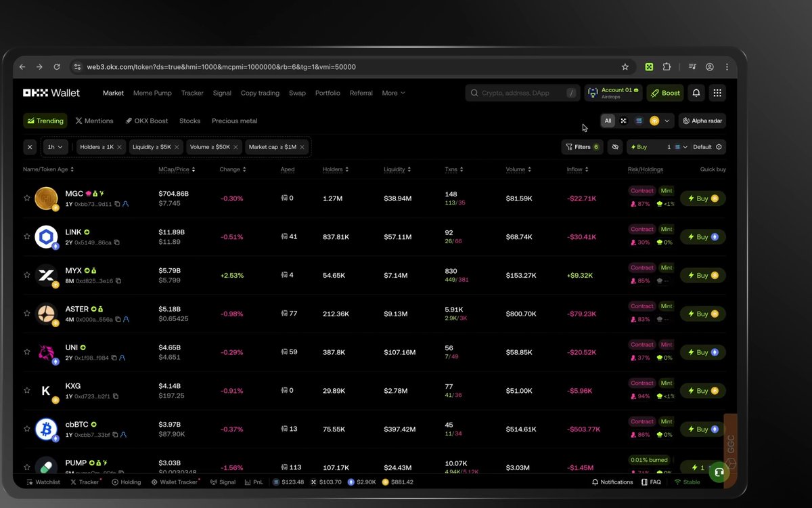The height and width of the screenshot is (508, 812).
Task: Star the UNI token as favorite
Action: click(27, 352)
